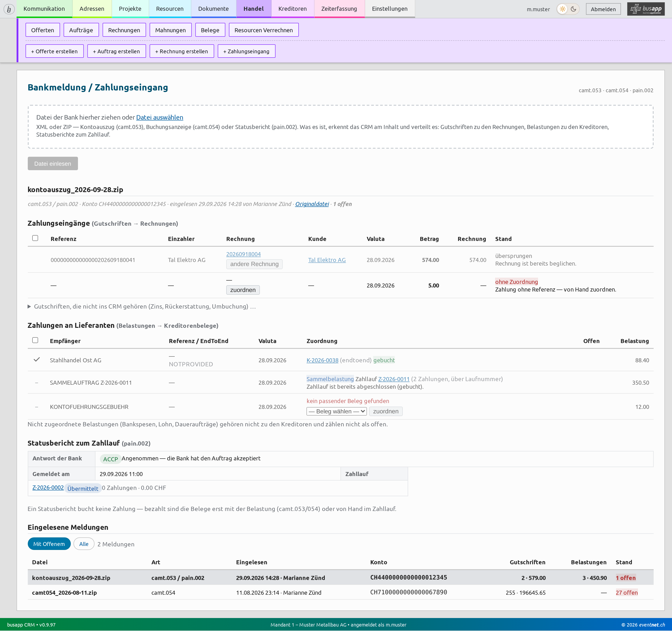The width and height of the screenshot is (672, 631).
Task: Toggle select-all checkbox in Zahlungen an Lieferanten
Action: coord(35,340)
